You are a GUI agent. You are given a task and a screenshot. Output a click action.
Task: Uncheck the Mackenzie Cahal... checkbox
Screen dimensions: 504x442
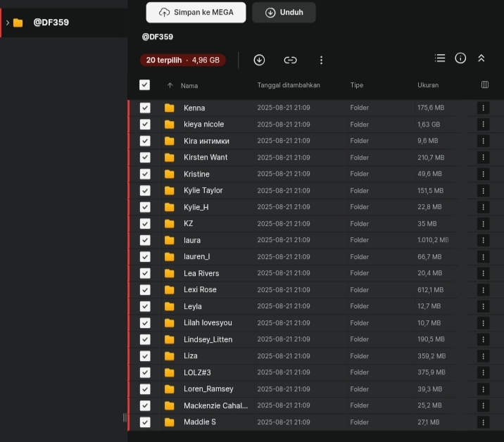click(x=145, y=405)
